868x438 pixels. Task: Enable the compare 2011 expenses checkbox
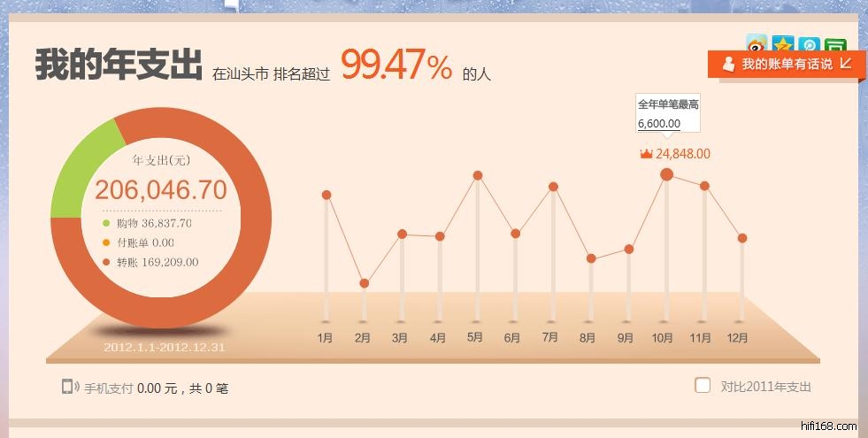703,386
